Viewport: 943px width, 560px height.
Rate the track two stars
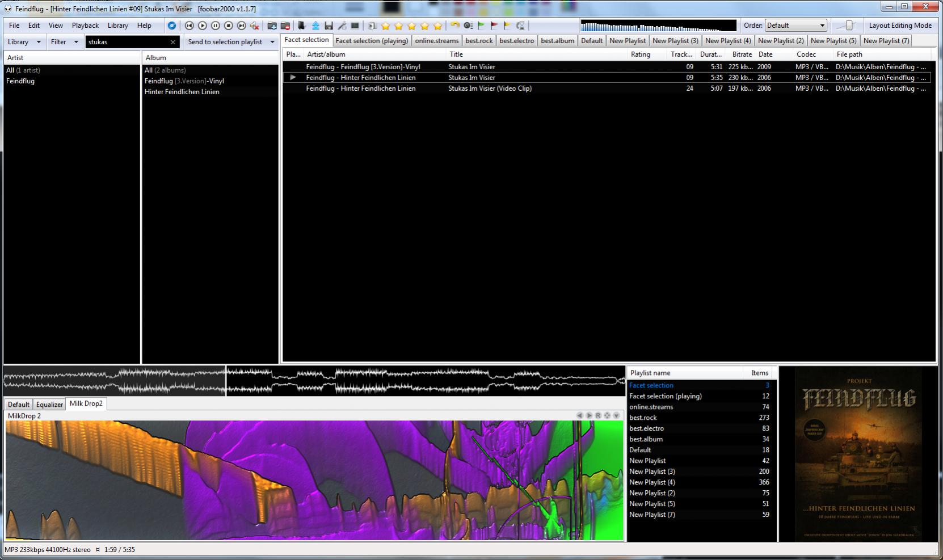coord(399,26)
